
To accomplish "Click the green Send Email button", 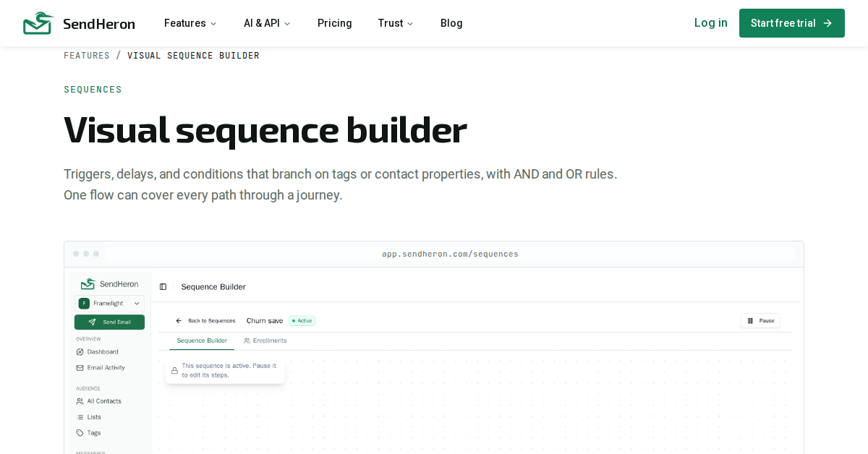I will point(109,322).
